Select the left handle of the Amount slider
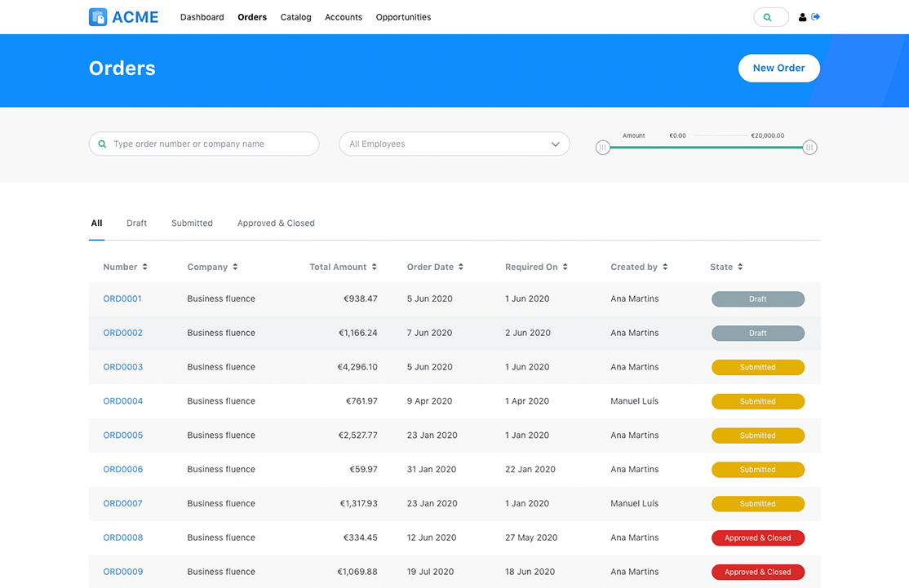Viewport: 909px width, 588px height. tap(602, 147)
